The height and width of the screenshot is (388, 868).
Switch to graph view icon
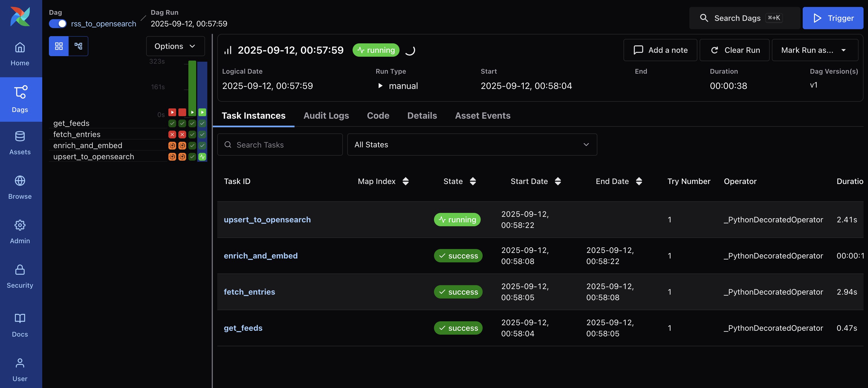pos(78,46)
